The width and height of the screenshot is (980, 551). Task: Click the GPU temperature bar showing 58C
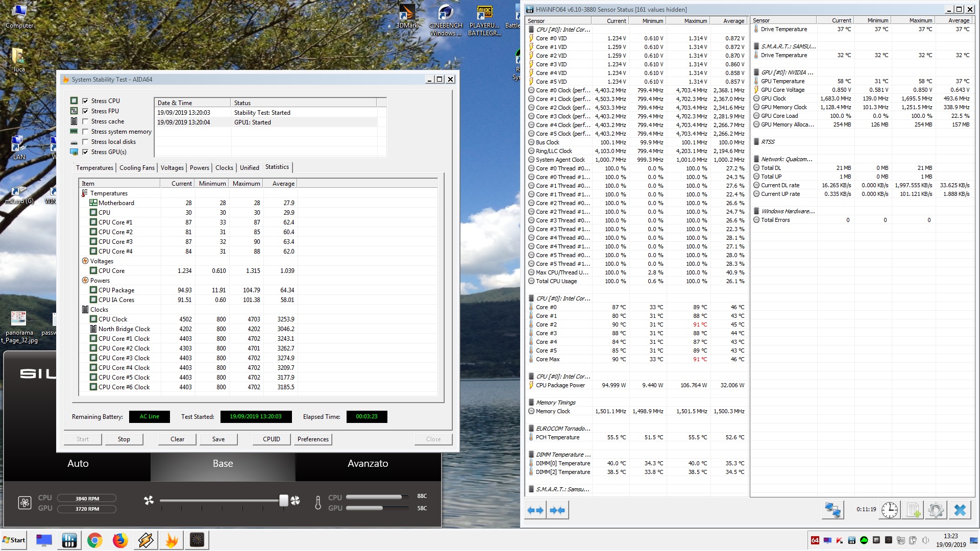point(377,508)
